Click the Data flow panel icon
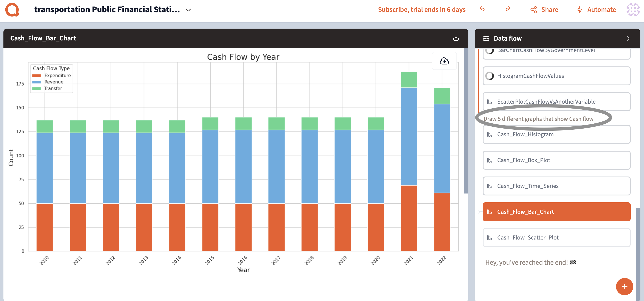The height and width of the screenshot is (301, 644). [486, 38]
